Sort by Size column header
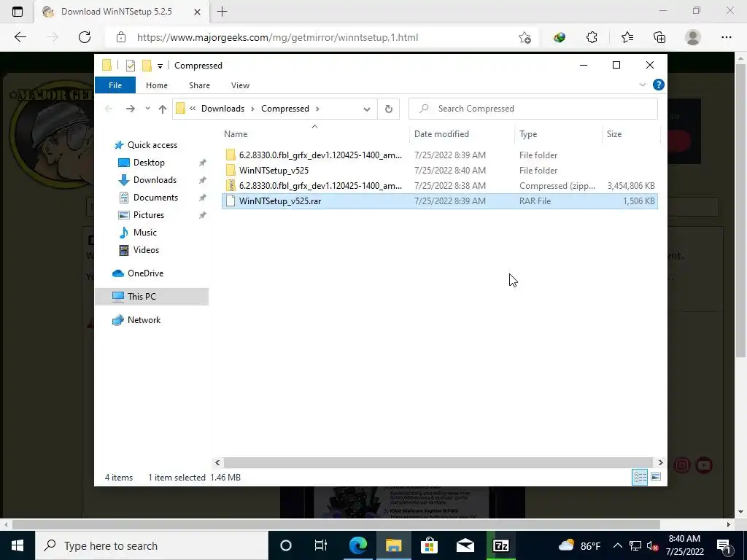 click(x=614, y=134)
